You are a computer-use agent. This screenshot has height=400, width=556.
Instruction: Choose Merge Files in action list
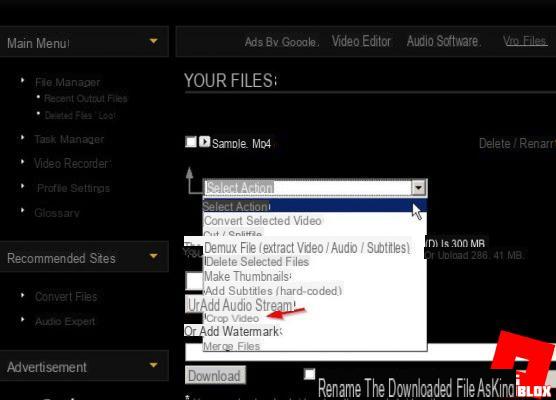232,346
